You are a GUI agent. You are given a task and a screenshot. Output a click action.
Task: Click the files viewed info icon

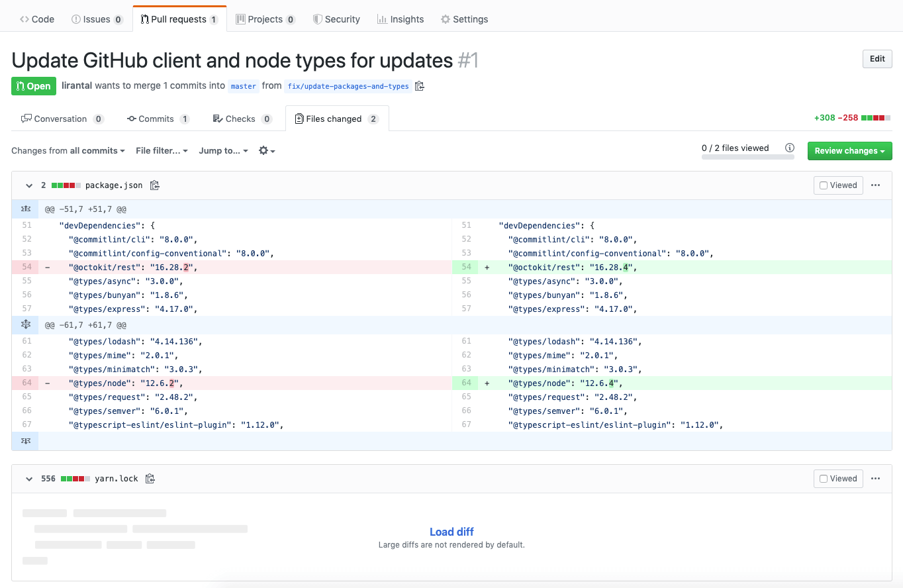coord(789,148)
